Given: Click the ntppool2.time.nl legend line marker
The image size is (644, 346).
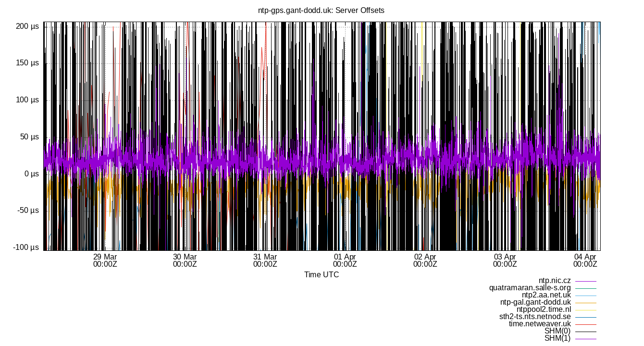Looking at the screenshot, I should pyautogui.click(x=586, y=309).
